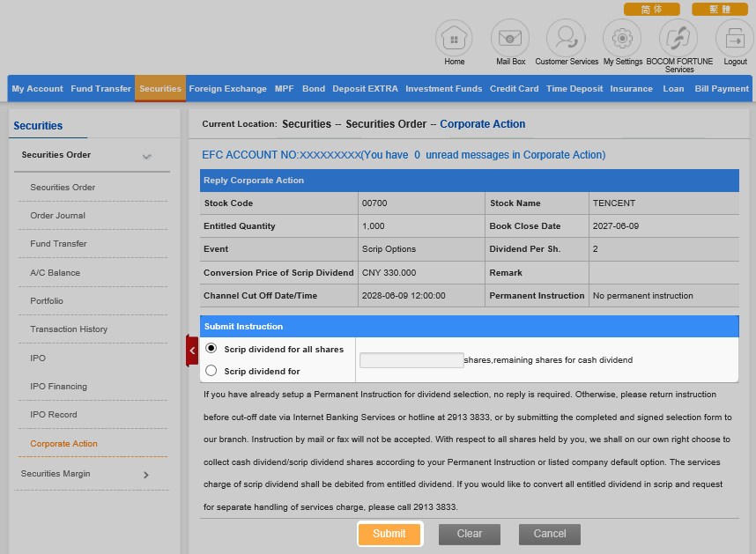Select partial 'Scrip dividend for' radio button
The height and width of the screenshot is (554, 756).
[211, 371]
